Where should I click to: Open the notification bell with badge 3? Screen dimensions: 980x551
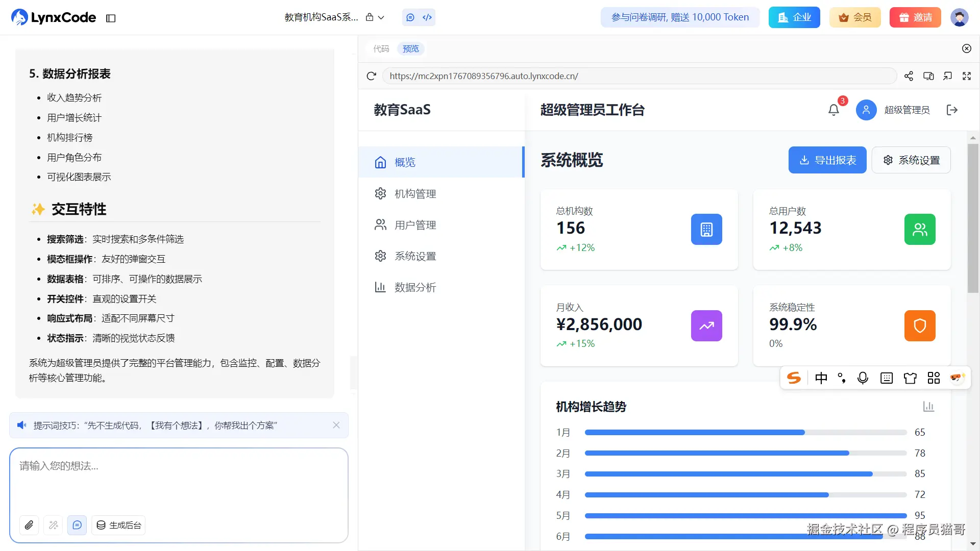point(834,110)
